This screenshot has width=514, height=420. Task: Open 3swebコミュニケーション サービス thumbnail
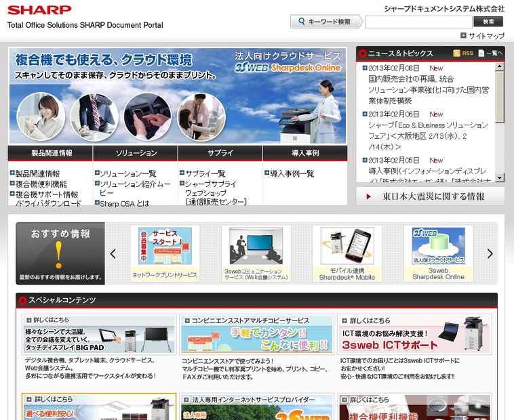pos(256,253)
